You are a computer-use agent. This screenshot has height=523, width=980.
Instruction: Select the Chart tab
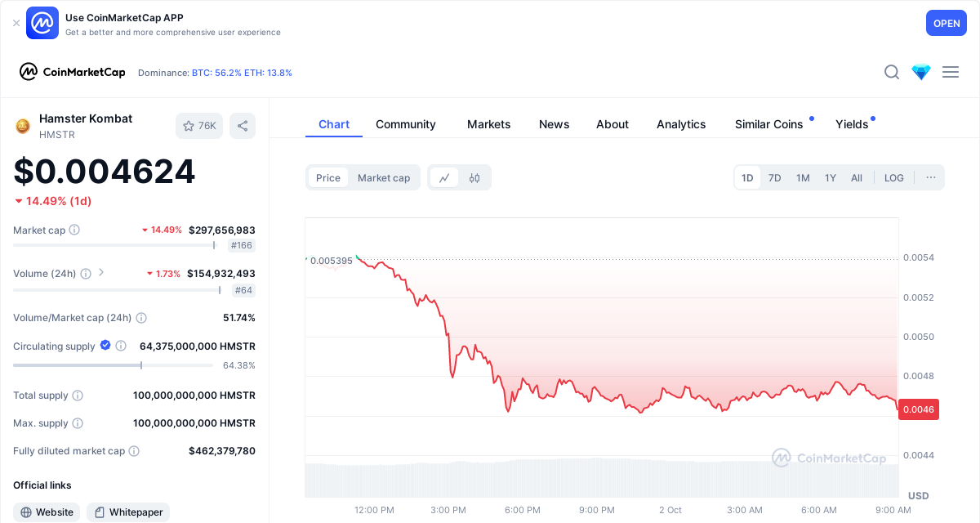tap(334, 124)
